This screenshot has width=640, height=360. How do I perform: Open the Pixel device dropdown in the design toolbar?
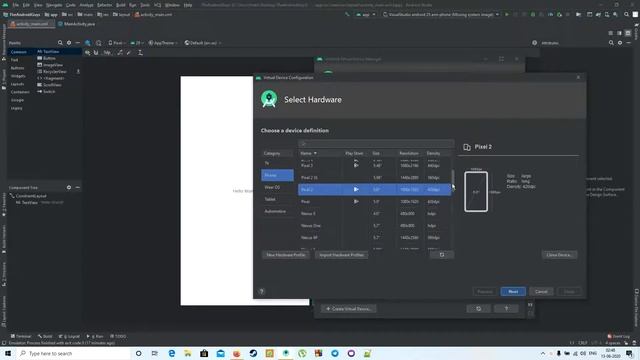pyautogui.click(x=116, y=43)
